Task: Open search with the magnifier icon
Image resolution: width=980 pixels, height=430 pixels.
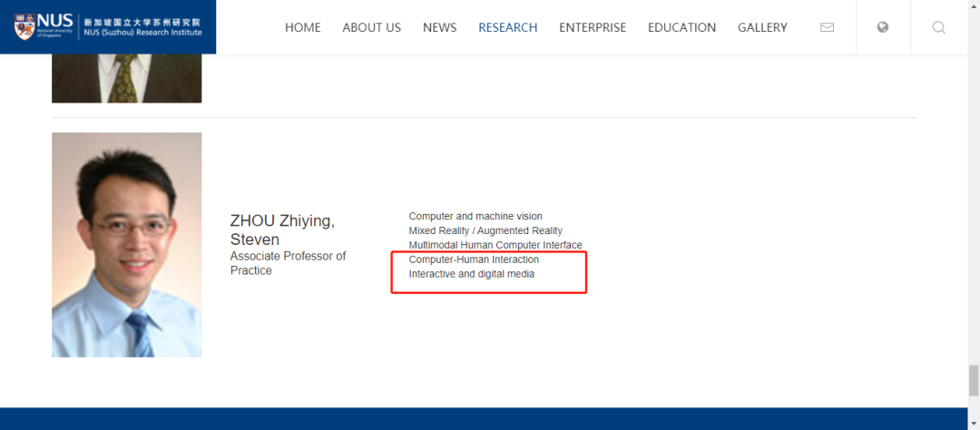Action: 938,27
